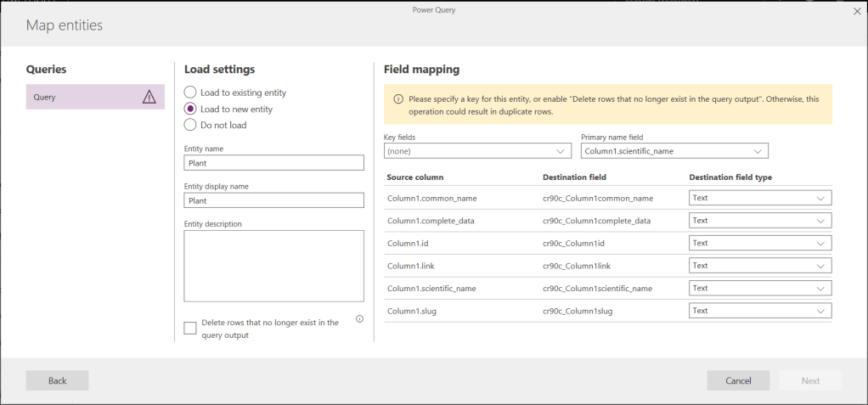
Task: Click the Next button
Action: point(810,380)
